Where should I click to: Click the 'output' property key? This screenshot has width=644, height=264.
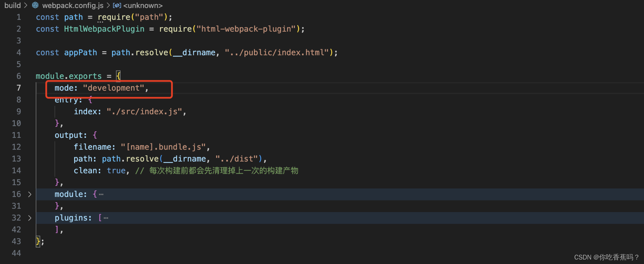pyautogui.click(x=69, y=135)
